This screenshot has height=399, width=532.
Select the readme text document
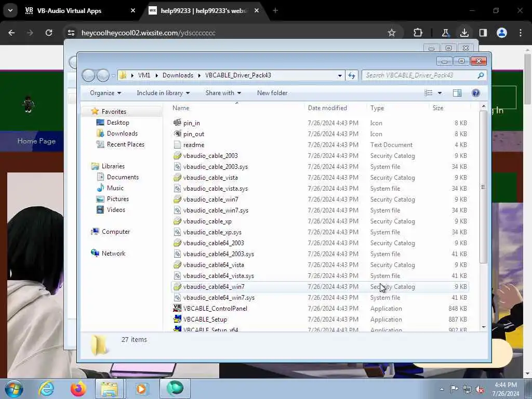[320, 145]
